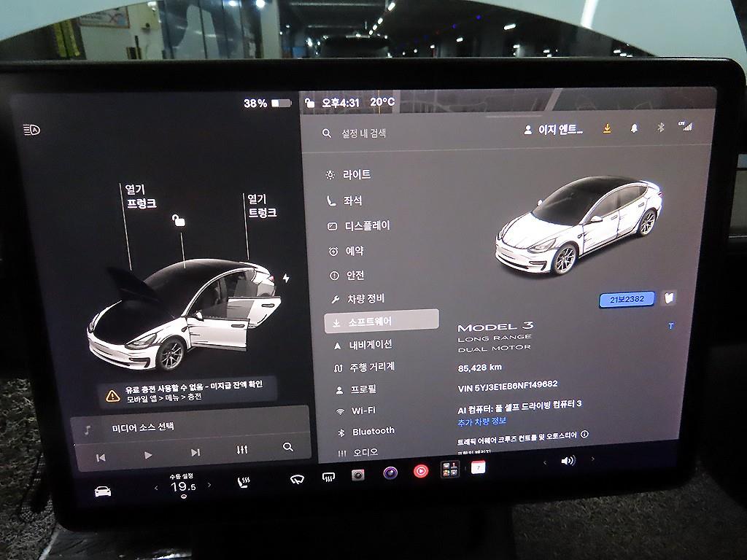Select the 소프트웨어 menu item
Viewport: 747px width, 560px height.
click(x=382, y=322)
